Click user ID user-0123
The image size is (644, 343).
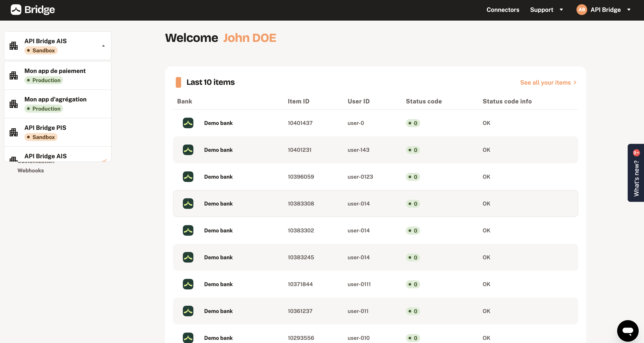point(360,176)
